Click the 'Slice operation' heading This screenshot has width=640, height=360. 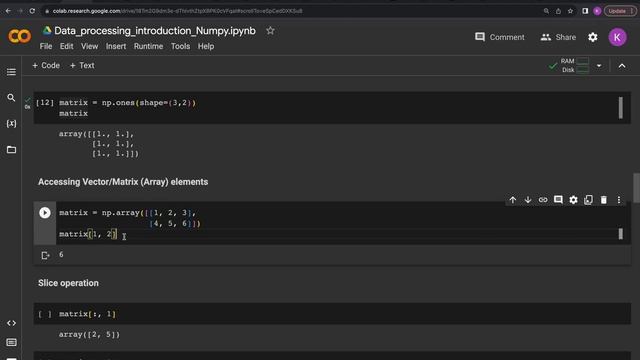coord(68,283)
